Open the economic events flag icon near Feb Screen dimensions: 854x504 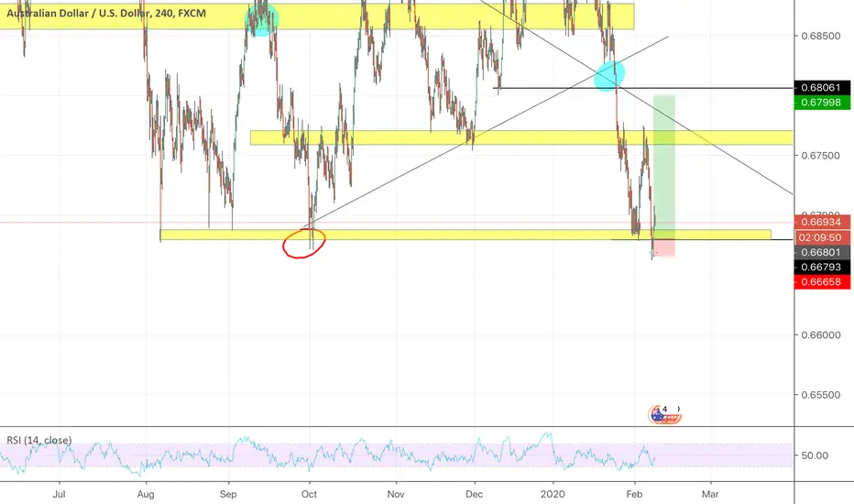pos(664,414)
